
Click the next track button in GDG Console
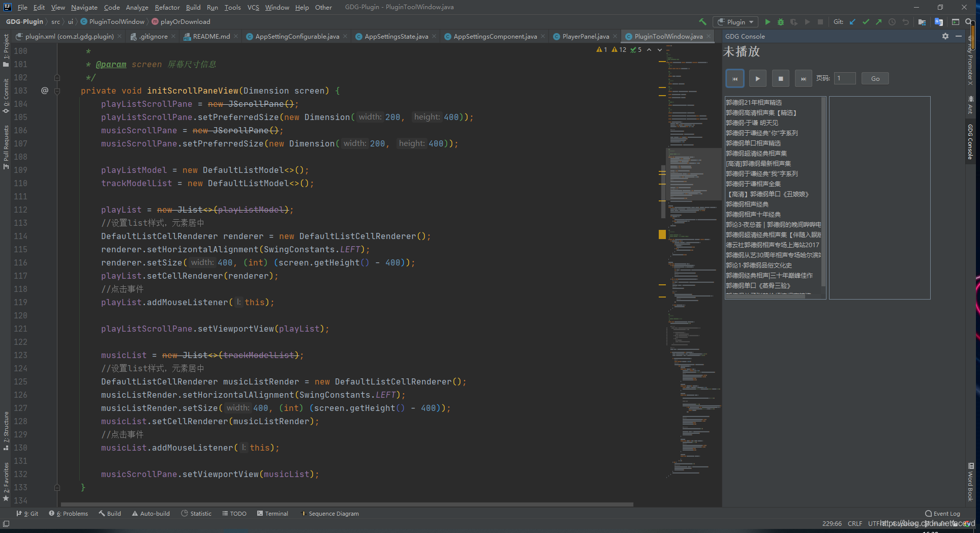[804, 79]
